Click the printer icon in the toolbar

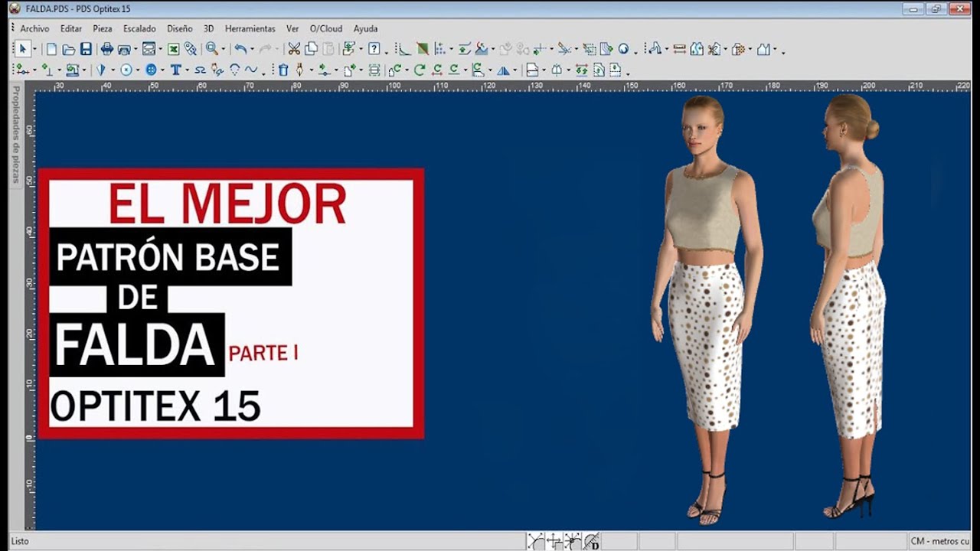point(107,49)
